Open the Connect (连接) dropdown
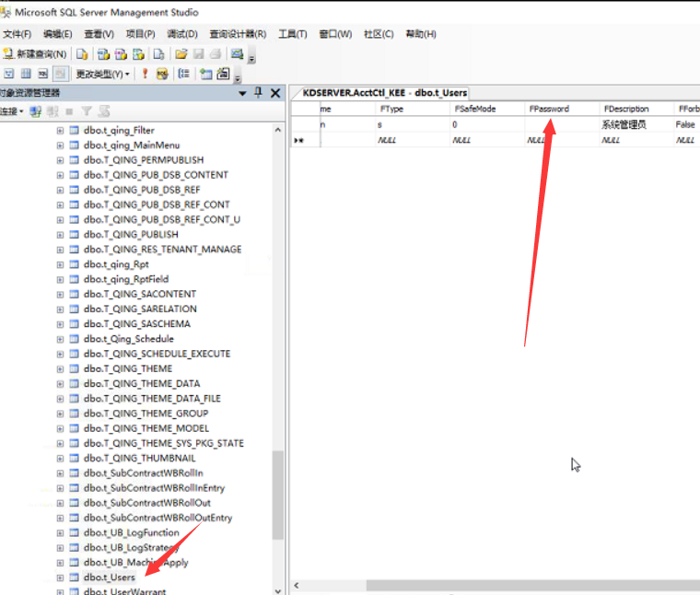Image resolution: width=700 pixels, height=595 pixels. pyautogui.click(x=12, y=111)
